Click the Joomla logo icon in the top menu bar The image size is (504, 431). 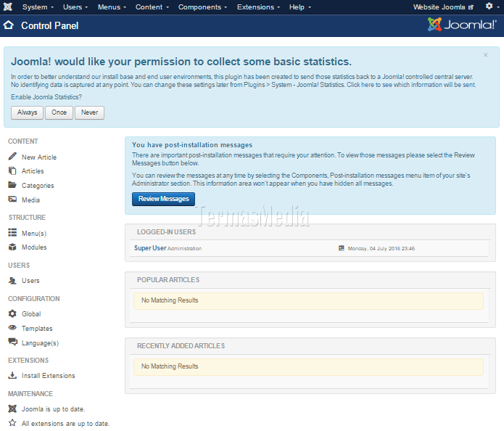[x=8, y=7]
